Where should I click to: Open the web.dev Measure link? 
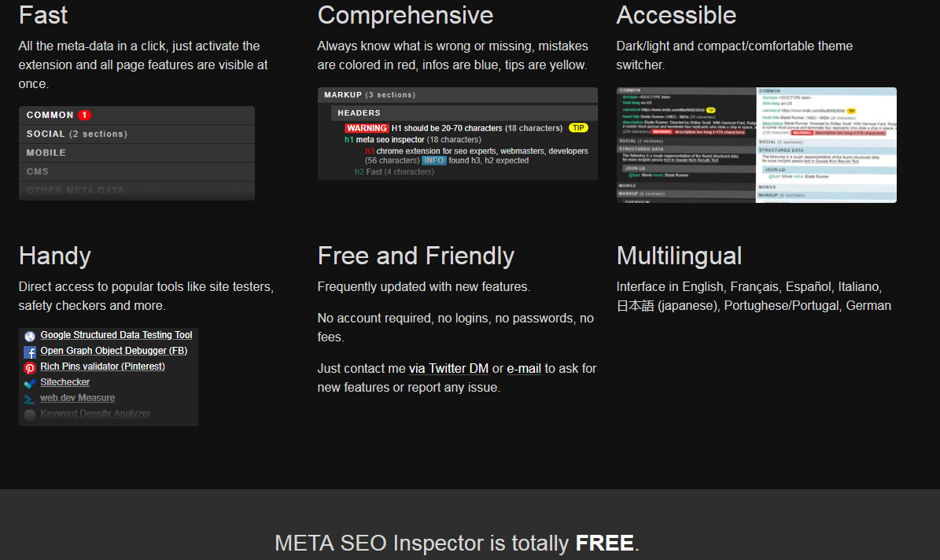(x=77, y=397)
